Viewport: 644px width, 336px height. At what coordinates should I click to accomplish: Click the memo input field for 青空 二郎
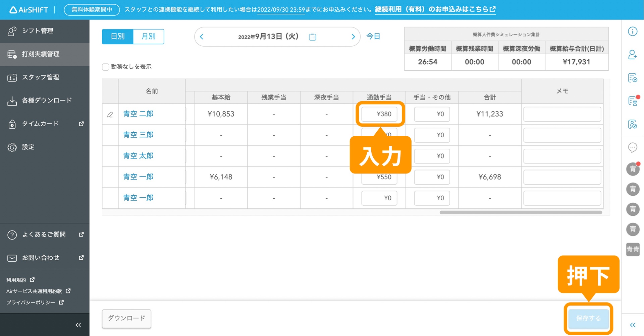pyautogui.click(x=562, y=114)
